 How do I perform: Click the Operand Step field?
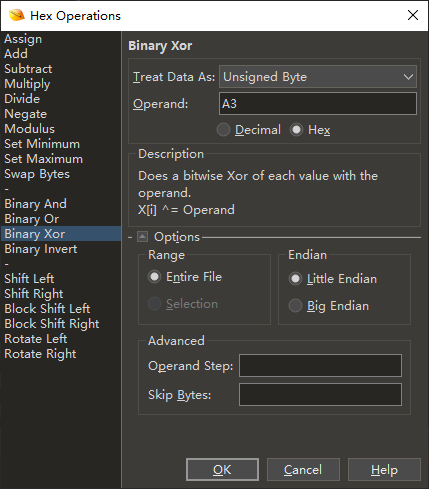click(x=320, y=366)
